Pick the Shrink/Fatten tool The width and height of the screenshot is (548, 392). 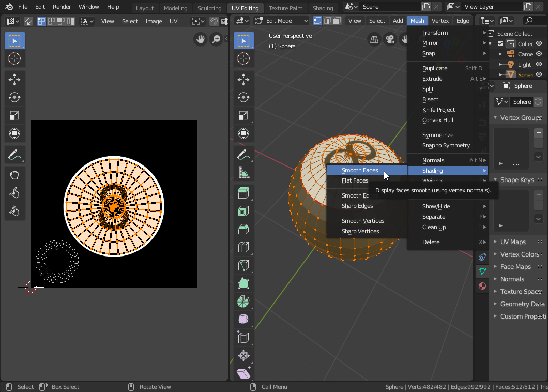pyautogui.click(x=243, y=356)
